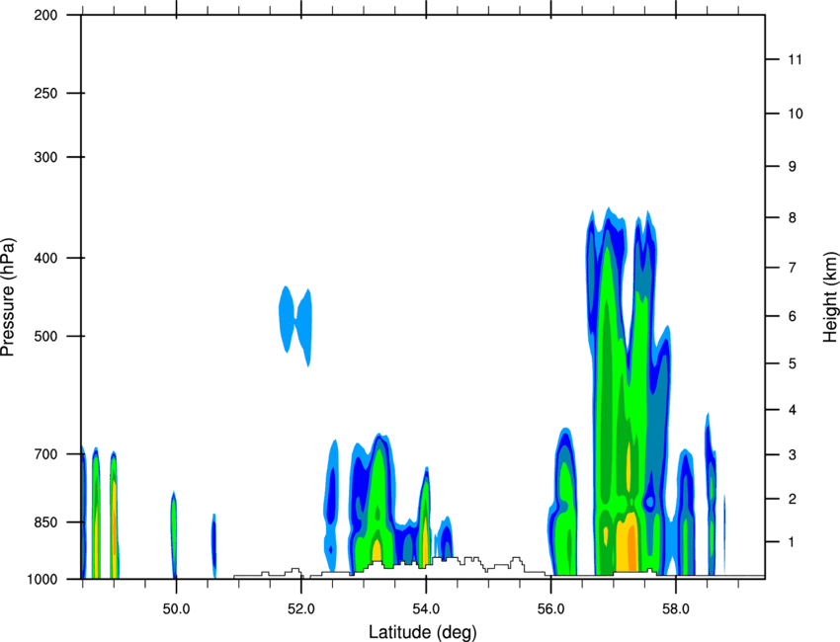Pick the 3 km height label
The width and height of the screenshot is (840, 642).
(x=793, y=455)
